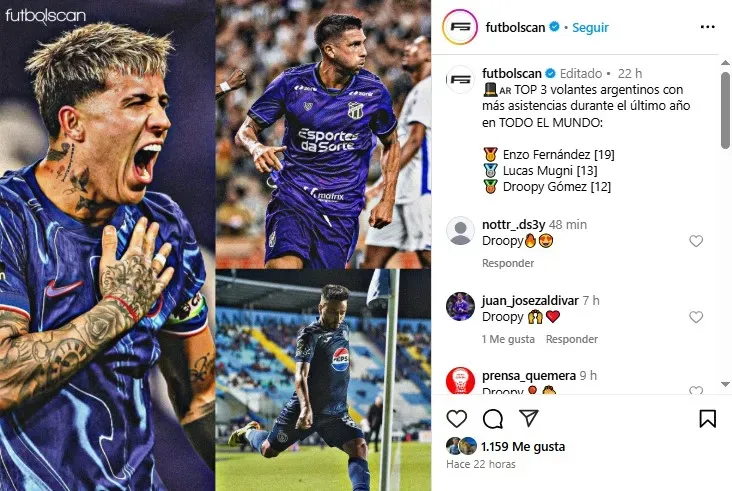Screen dimensions: 732x491
Task: Open prensa_quemera's red profile avatar
Action: click(x=460, y=381)
